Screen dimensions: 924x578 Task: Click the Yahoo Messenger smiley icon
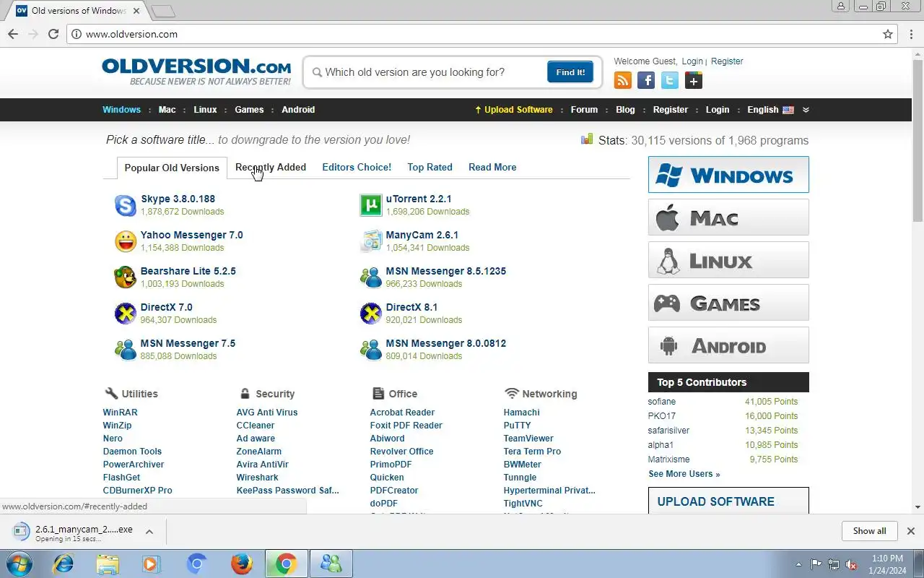point(126,241)
